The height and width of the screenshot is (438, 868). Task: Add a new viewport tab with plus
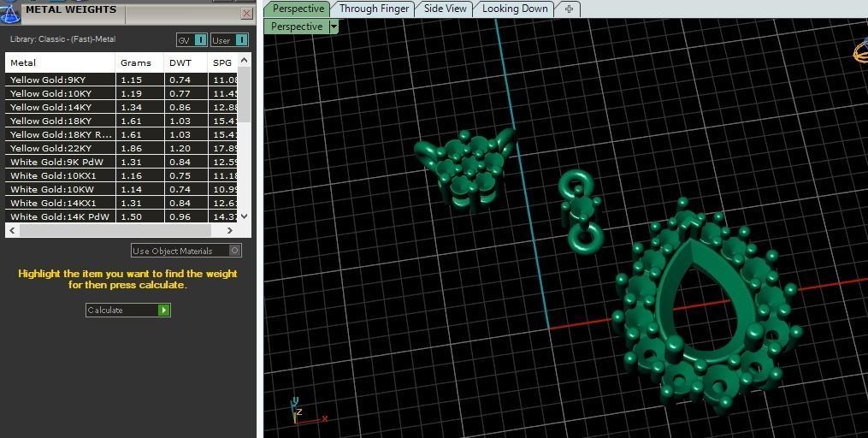pos(569,9)
